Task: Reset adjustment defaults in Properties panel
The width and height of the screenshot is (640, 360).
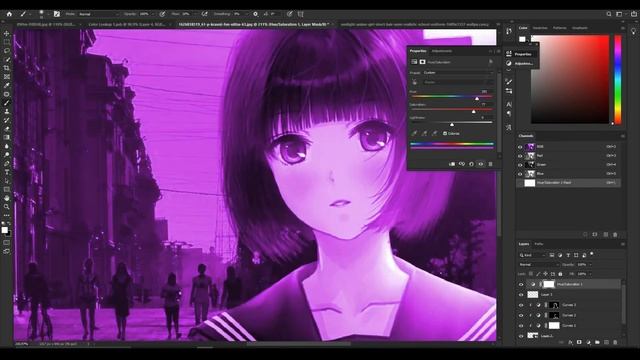Action: pyautogui.click(x=471, y=164)
